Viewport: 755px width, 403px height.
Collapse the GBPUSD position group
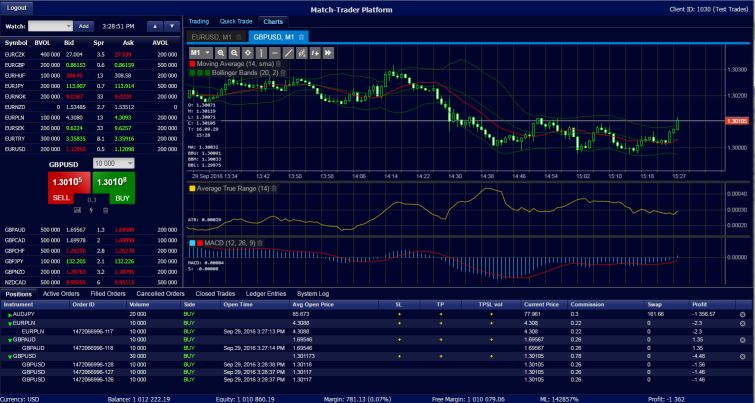(x=10, y=357)
